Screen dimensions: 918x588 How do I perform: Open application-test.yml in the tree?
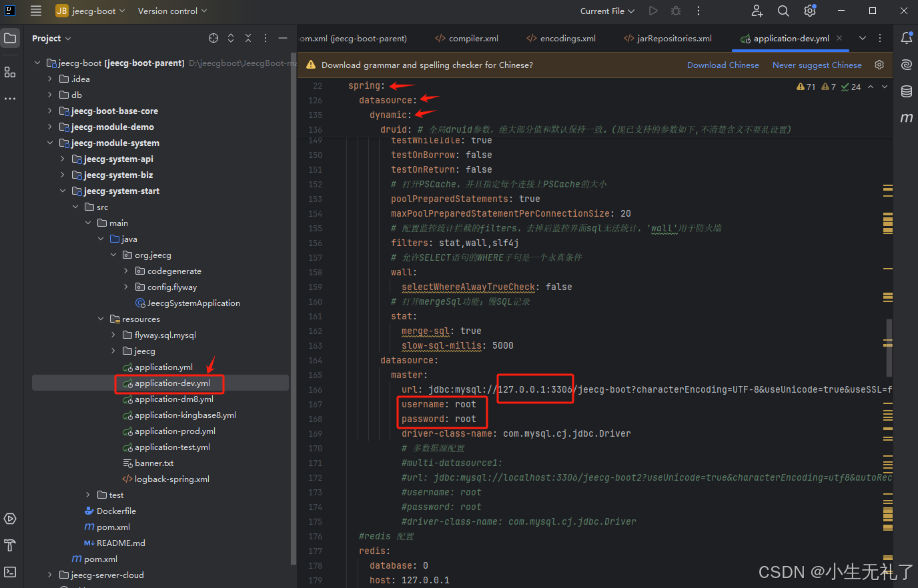[172, 447]
